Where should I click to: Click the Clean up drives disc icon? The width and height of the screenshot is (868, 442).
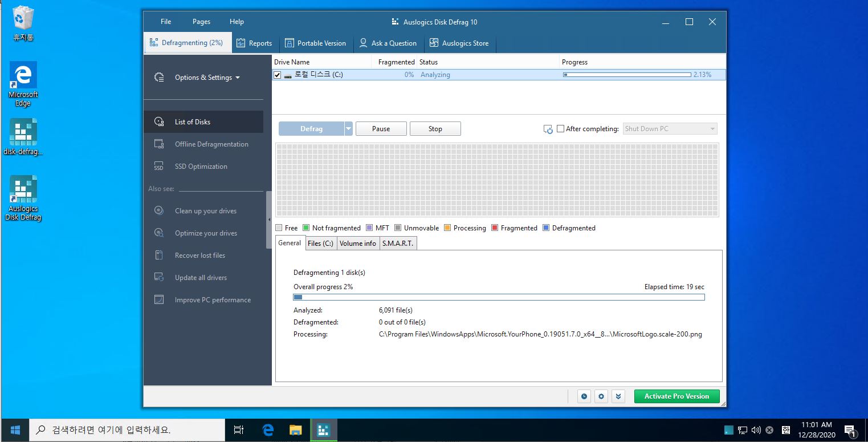(160, 211)
